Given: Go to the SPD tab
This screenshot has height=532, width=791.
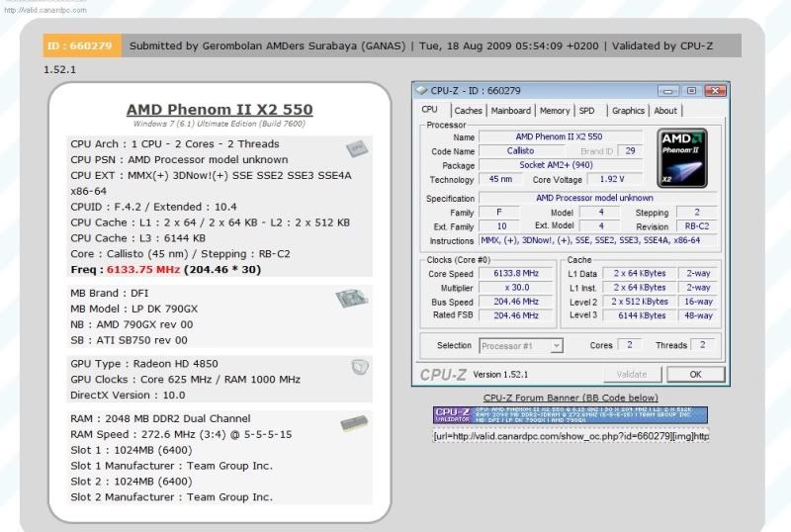Looking at the screenshot, I should tap(587, 111).
